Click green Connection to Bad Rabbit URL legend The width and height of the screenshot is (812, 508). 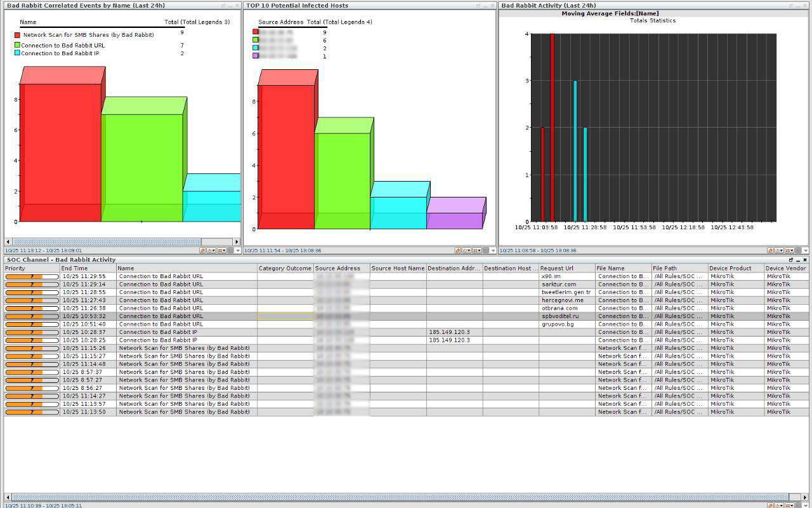pyautogui.click(x=18, y=46)
